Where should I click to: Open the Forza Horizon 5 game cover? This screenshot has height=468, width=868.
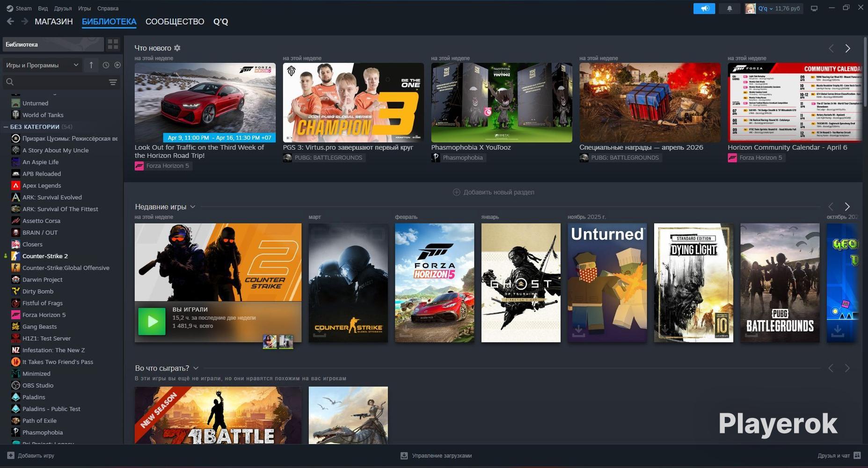pos(434,283)
